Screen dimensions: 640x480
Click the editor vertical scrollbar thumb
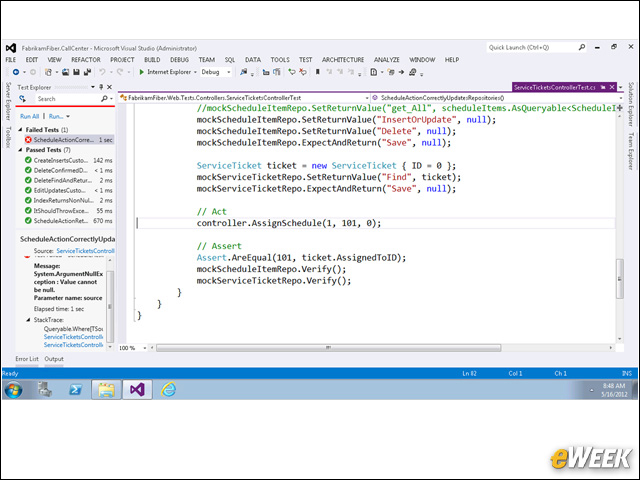pos(620,279)
